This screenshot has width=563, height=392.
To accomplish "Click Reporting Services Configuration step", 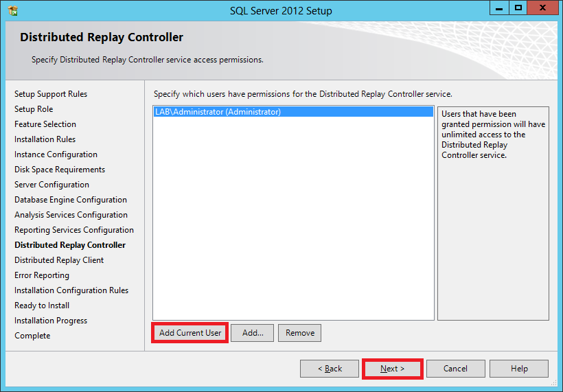I will click(74, 230).
